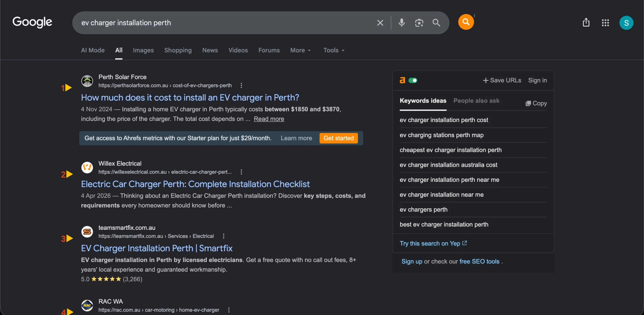This screenshot has width=644, height=315.
Task: Select the Keywords ideas tab
Action: point(423,101)
